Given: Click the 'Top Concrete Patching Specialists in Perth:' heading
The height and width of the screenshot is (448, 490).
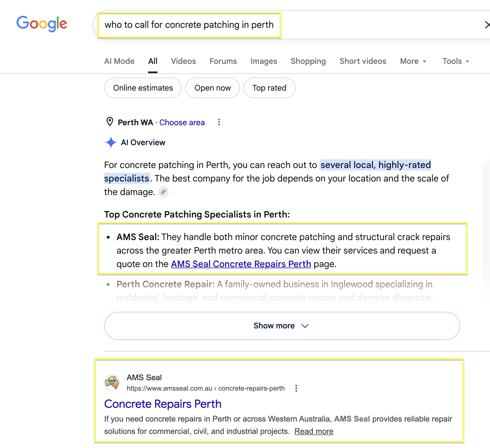Looking at the screenshot, I should 197,214.
